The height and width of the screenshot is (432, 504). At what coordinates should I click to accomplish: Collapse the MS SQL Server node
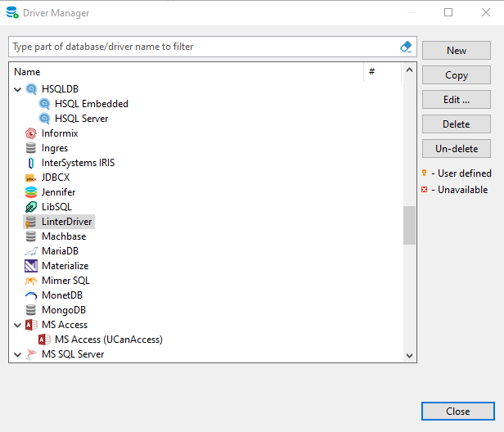(x=18, y=354)
